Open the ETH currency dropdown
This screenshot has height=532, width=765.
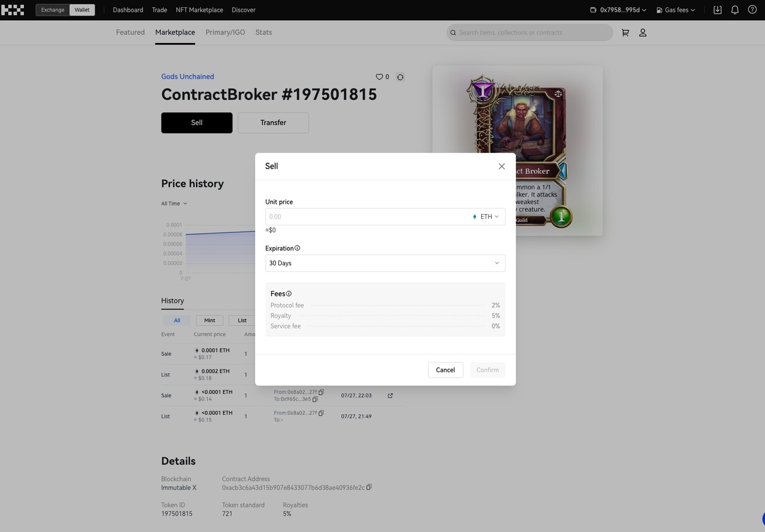pyautogui.click(x=486, y=216)
